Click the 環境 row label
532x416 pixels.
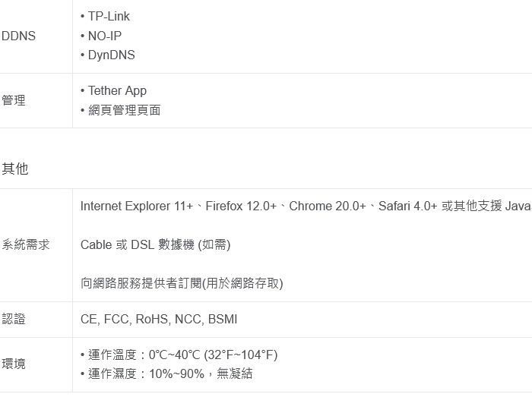[x=14, y=364]
